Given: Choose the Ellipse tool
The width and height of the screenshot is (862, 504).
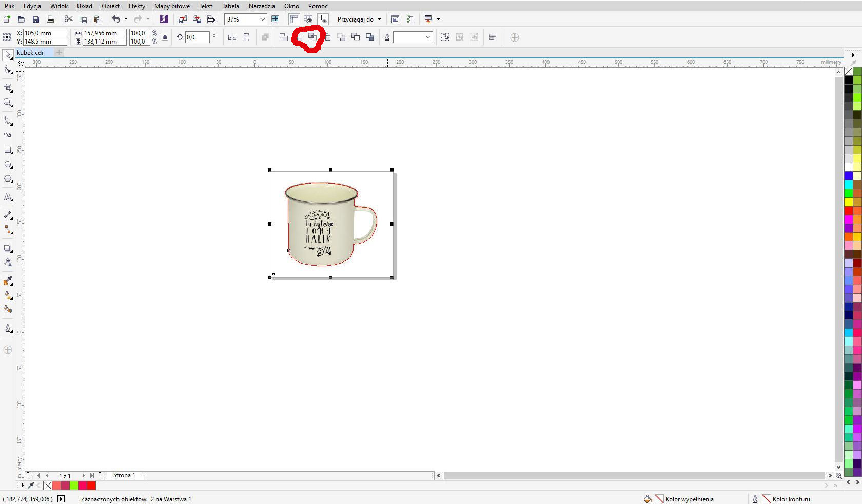Looking at the screenshot, I should (x=8, y=165).
